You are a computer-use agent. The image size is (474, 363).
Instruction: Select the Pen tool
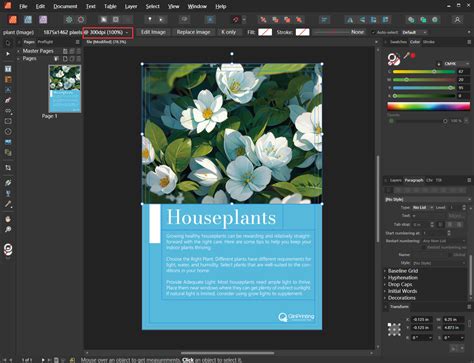pyautogui.click(x=8, y=100)
